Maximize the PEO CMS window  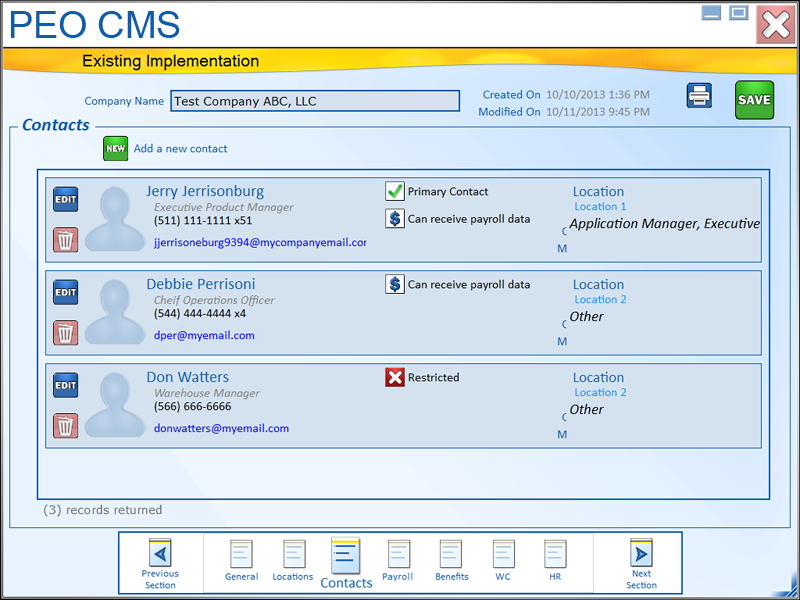[x=738, y=13]
